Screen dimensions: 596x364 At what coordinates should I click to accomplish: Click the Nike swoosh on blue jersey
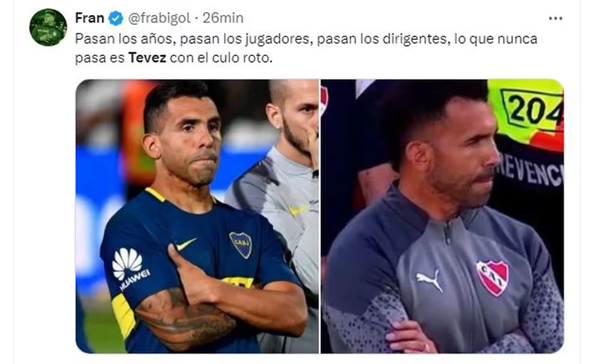point(186,243)
